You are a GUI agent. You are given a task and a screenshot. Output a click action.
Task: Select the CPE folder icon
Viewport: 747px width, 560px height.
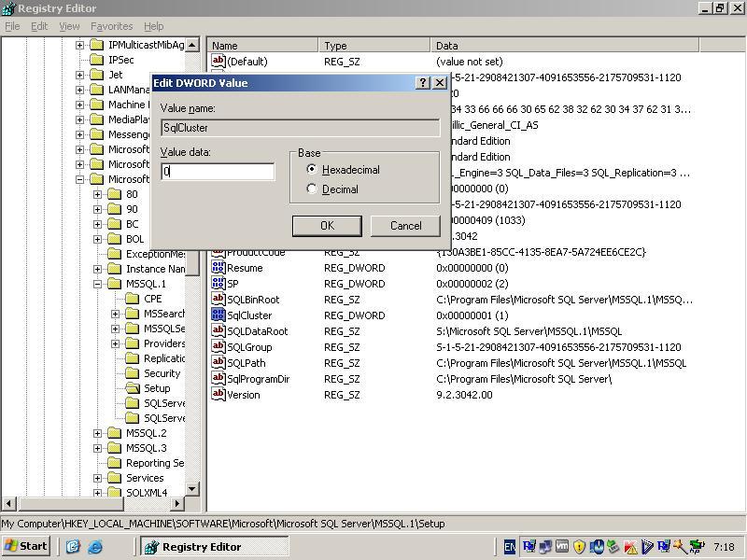point(132,299)
